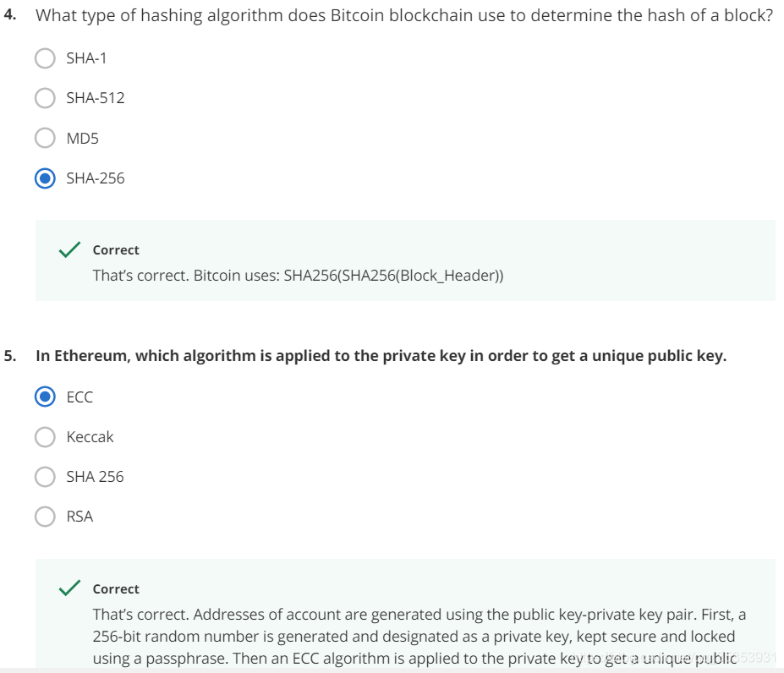The width and height of the screenshot is (784, 673).
Task: Pick the RSA radio button
Action: click(x=46, y=517)
